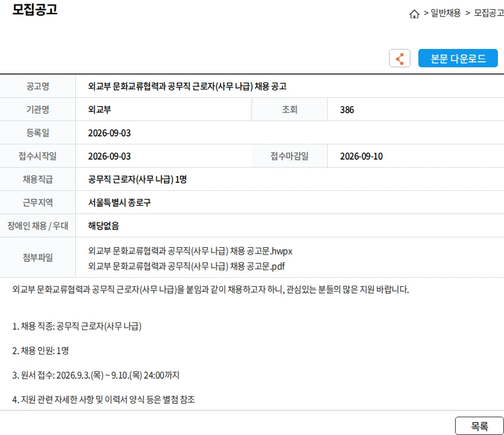Screen dimensions: 504x435
Task: Click the 해당없음 value
Action: [103, 226]
